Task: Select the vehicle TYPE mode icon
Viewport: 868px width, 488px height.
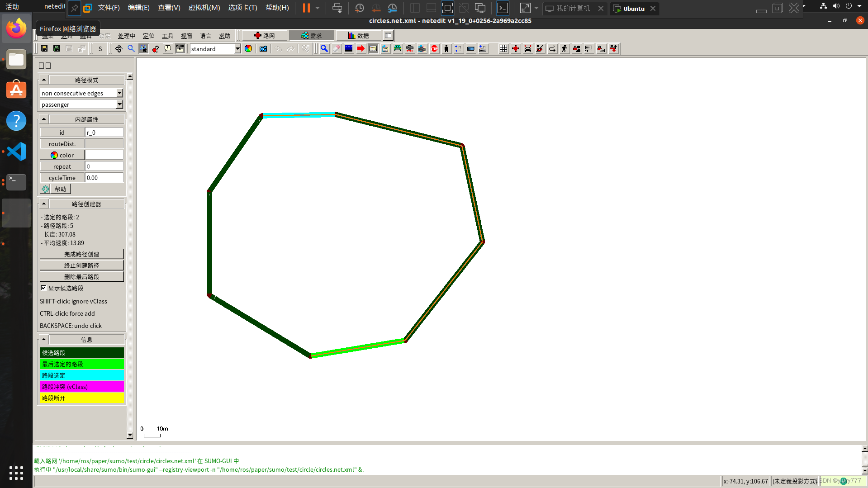Action: pyautogui.click(x=410, y=49)
